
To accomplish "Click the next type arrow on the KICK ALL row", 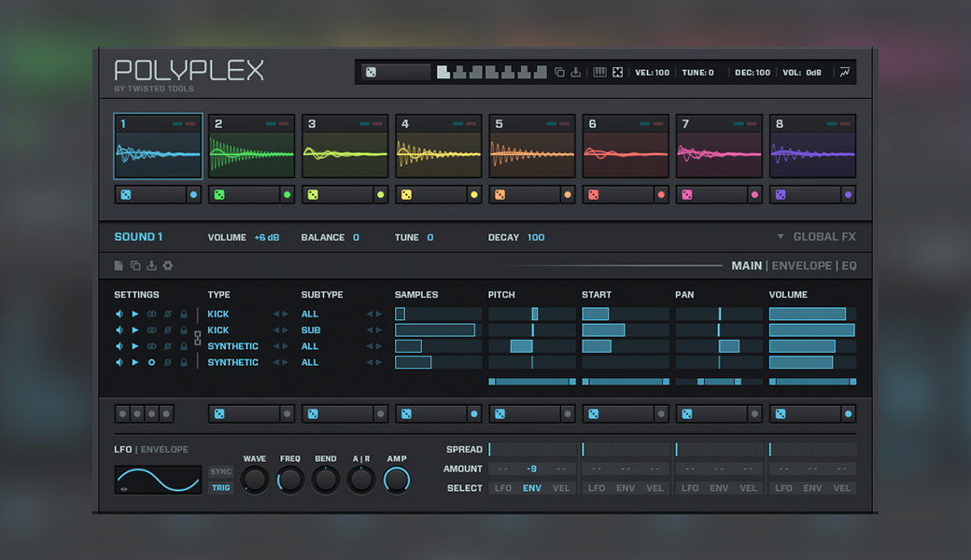I will [x=285, y=315].
